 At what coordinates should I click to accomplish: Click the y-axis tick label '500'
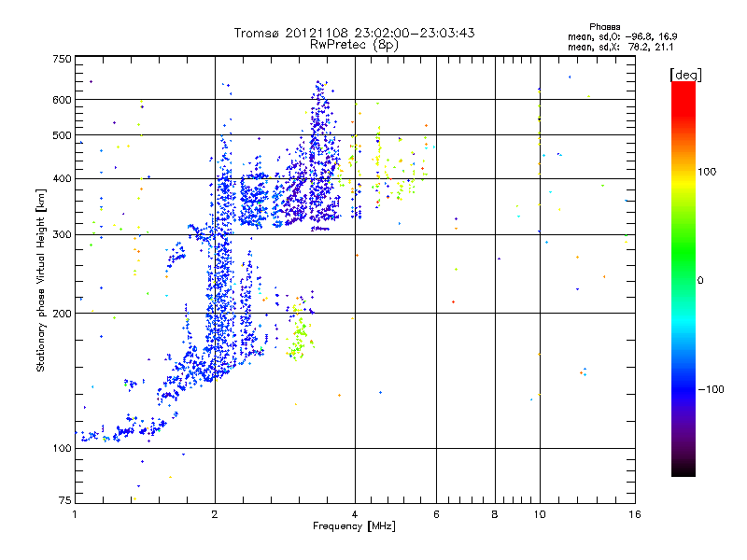coord(62,135)
